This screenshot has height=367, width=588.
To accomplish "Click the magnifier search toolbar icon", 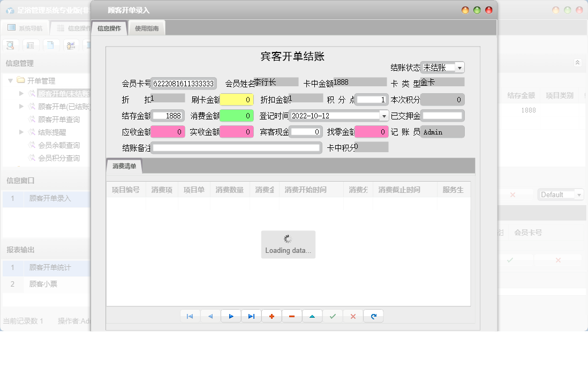I will coord(10,45).
